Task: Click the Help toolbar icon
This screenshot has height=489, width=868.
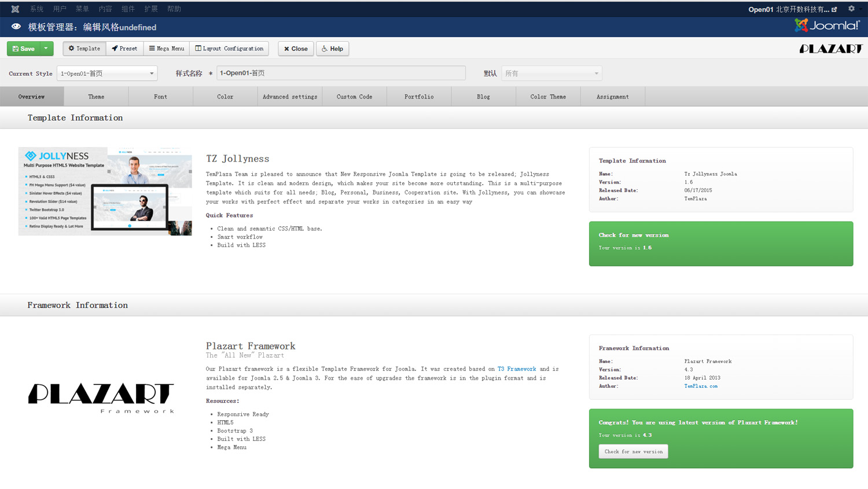Action: point(323,49)
